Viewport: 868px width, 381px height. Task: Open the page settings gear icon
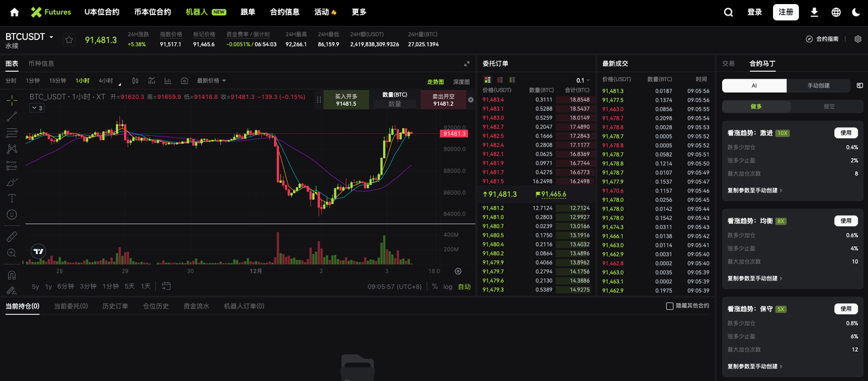858,39
